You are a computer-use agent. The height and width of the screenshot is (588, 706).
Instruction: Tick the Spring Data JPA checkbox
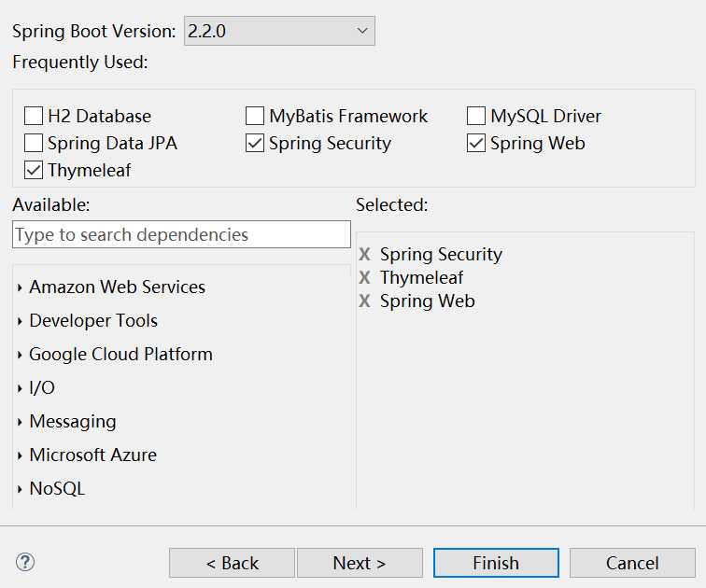[x=34, y=143]
